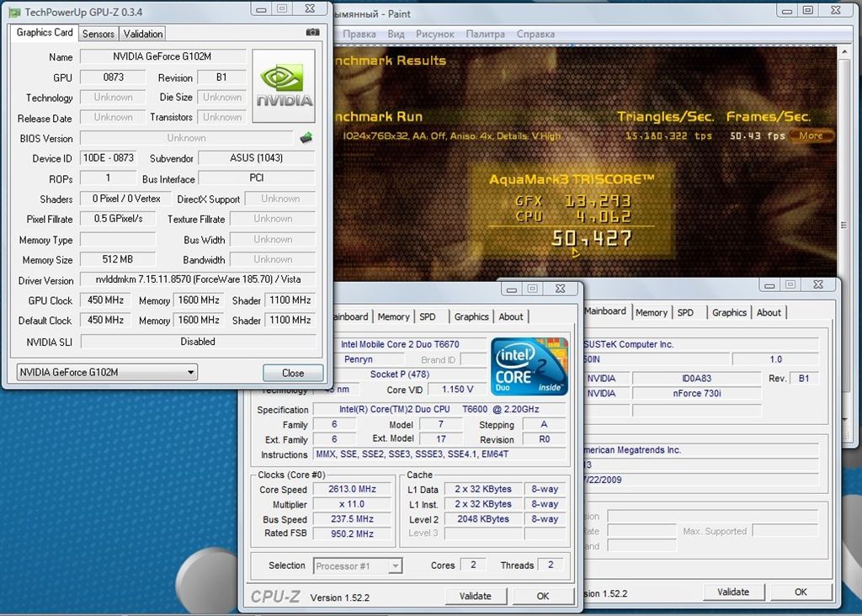Open the Справка menu in Paint
The width and height of the screenshot is (862, 616).
click(535, 34)
